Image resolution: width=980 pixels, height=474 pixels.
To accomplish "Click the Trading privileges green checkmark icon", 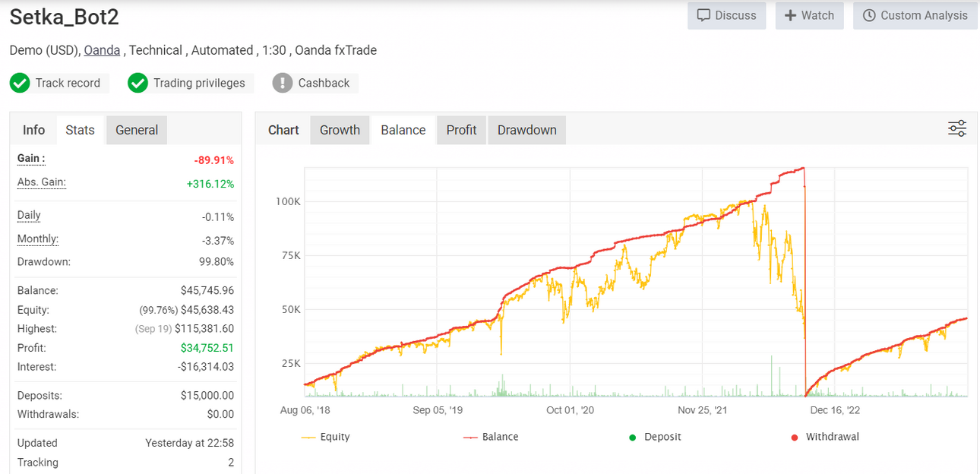I will click(138, 83).
